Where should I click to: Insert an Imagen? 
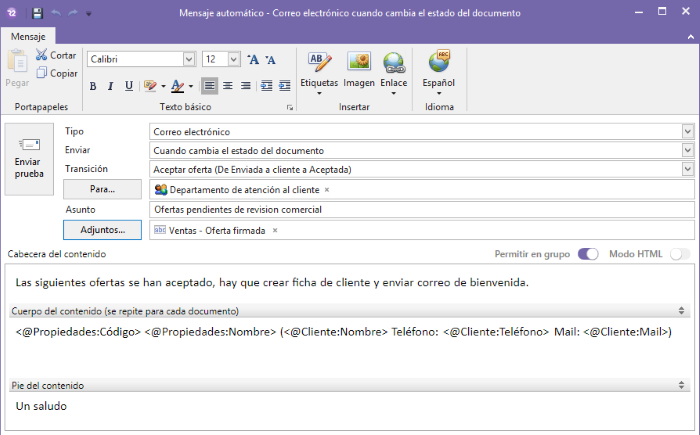(x=359, y=69)
